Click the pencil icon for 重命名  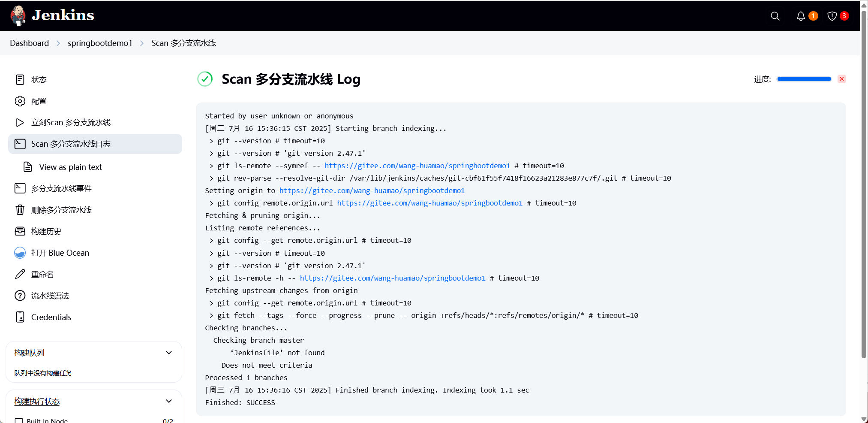pyautogui.click(x=20, y=274)
